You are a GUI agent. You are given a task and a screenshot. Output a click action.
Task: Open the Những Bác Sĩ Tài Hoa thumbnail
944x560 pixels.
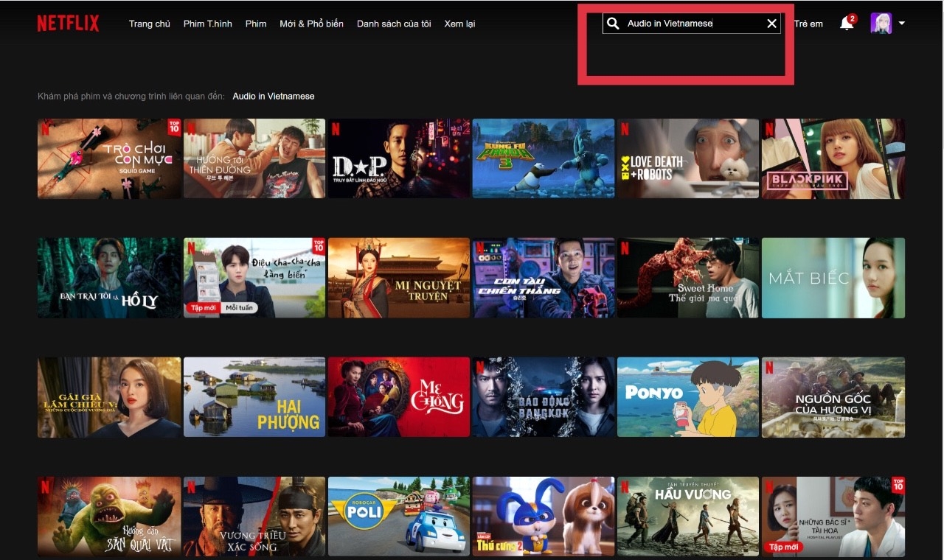(x=833, y=517)
